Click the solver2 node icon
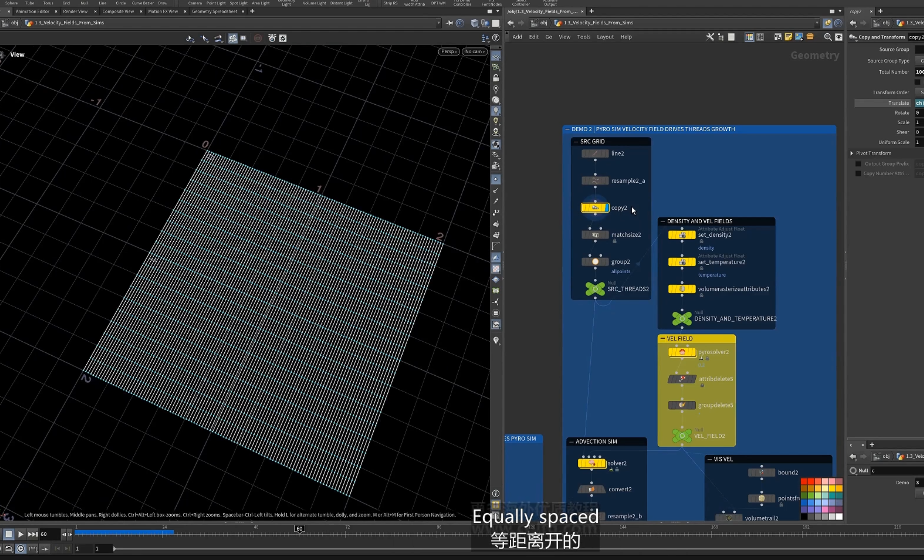Screen dimensions: 924x560 pyautogui.click(x=592, y=464)
